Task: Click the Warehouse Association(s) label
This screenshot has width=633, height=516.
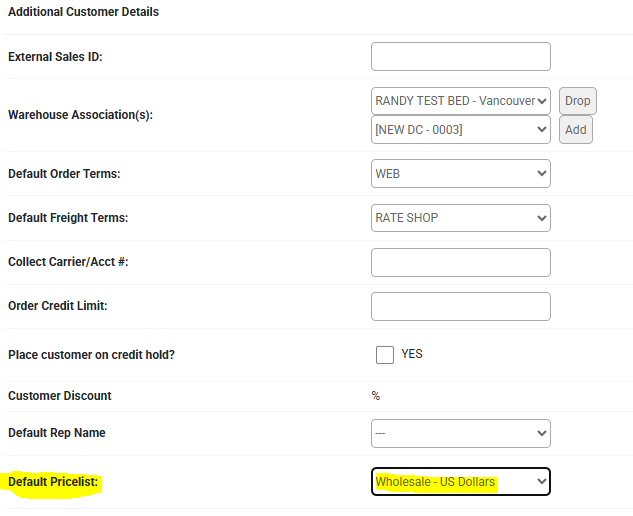Action: [x=78, y=115]
